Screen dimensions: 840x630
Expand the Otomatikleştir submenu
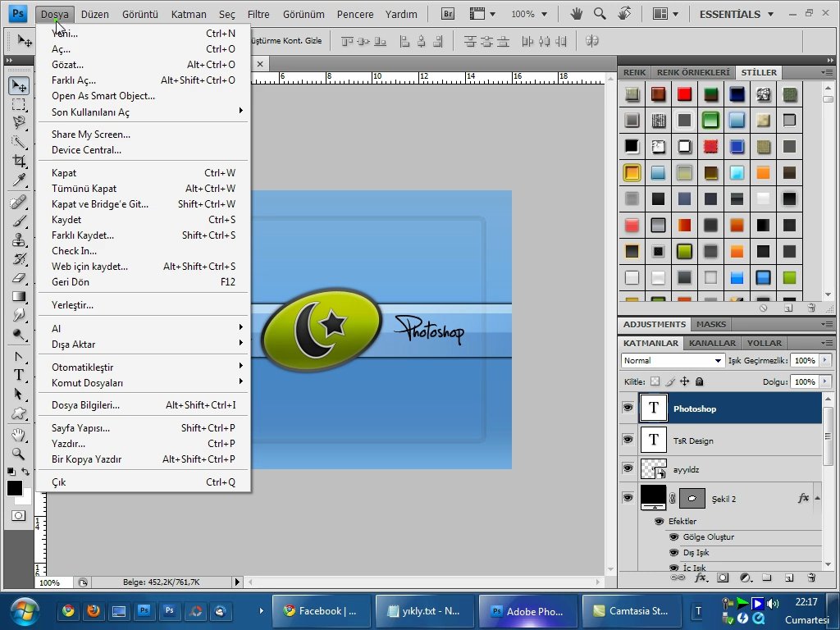point(143,367)
